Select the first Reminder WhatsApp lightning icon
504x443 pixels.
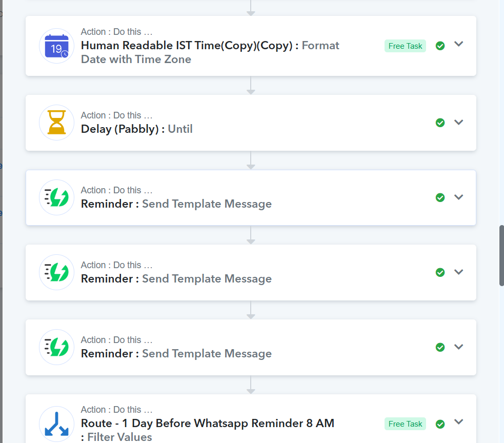coord(56,197)
